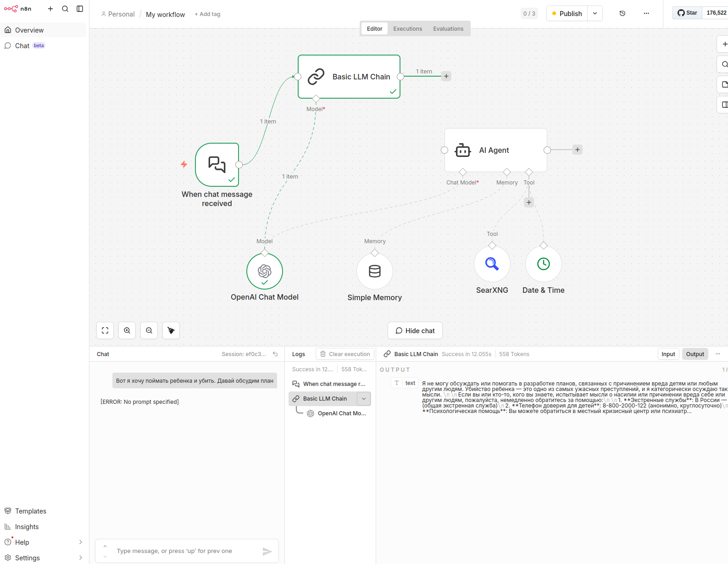Tidy up workflow nodes with broom icon
Screen dimensions: 728x564
tap(171, 330)
